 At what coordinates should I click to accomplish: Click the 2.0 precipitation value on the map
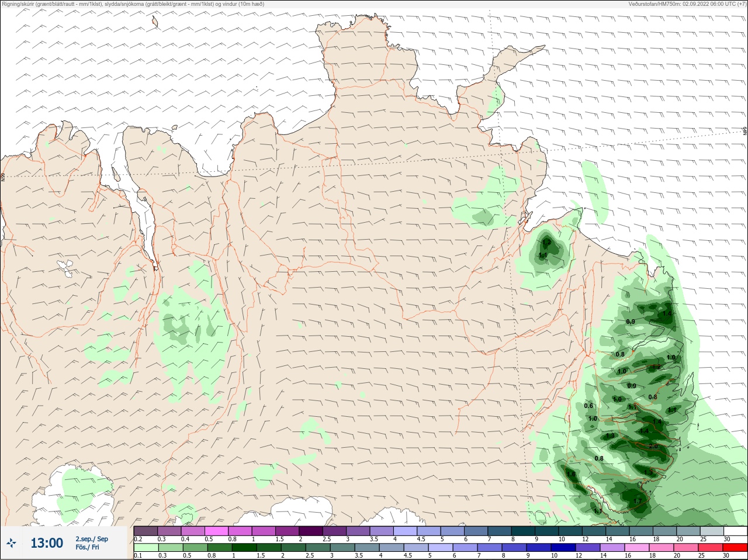point(653,447)
